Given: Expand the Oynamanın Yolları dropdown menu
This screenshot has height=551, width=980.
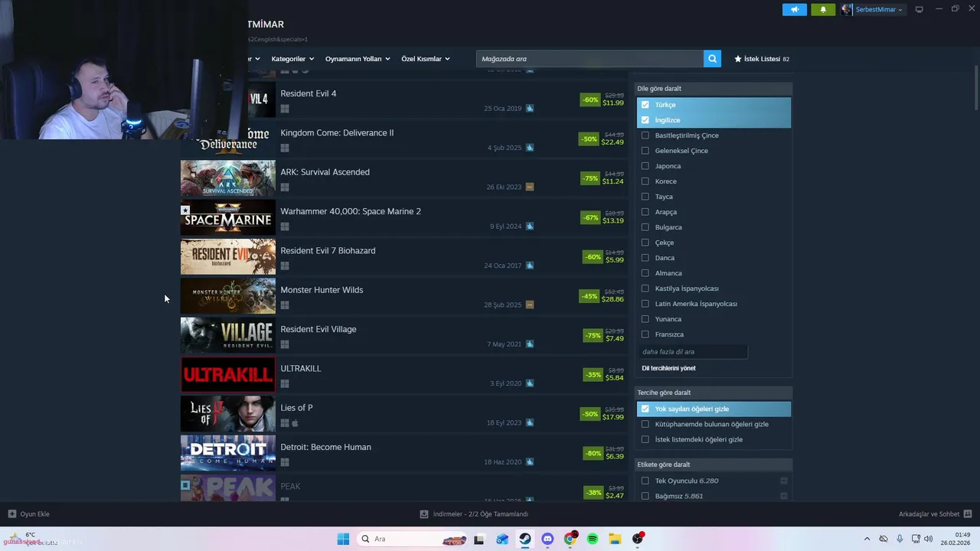Looking at the screenshot, I should coord(358,59).
